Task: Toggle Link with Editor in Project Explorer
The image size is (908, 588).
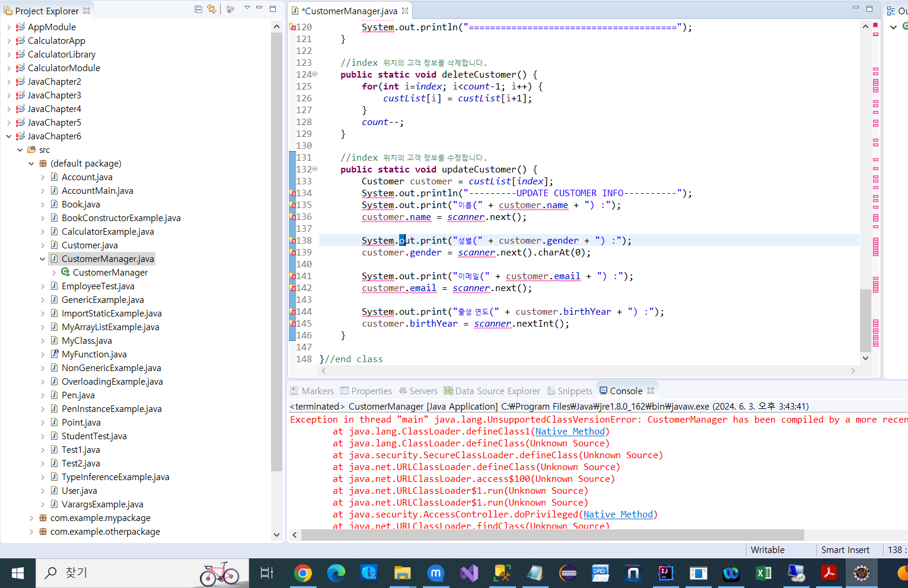Action: tap(212, 9)
